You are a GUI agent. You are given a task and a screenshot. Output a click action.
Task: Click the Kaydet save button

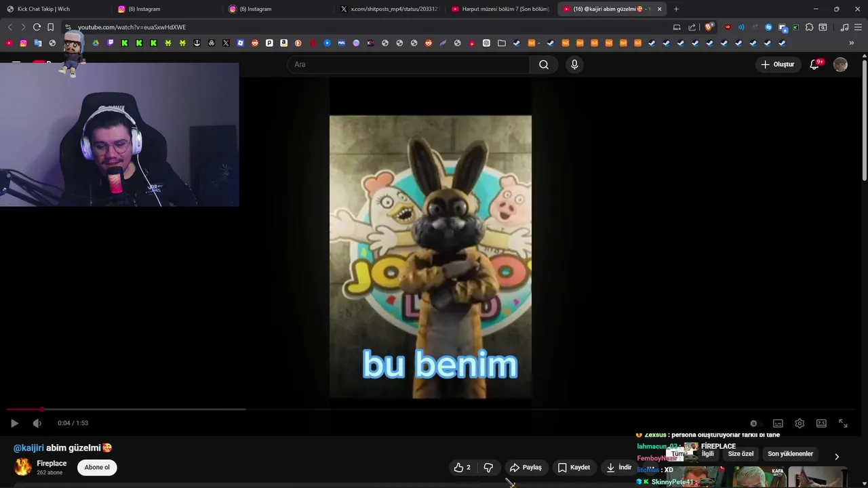pyautogui.click(x=574, y=467)
